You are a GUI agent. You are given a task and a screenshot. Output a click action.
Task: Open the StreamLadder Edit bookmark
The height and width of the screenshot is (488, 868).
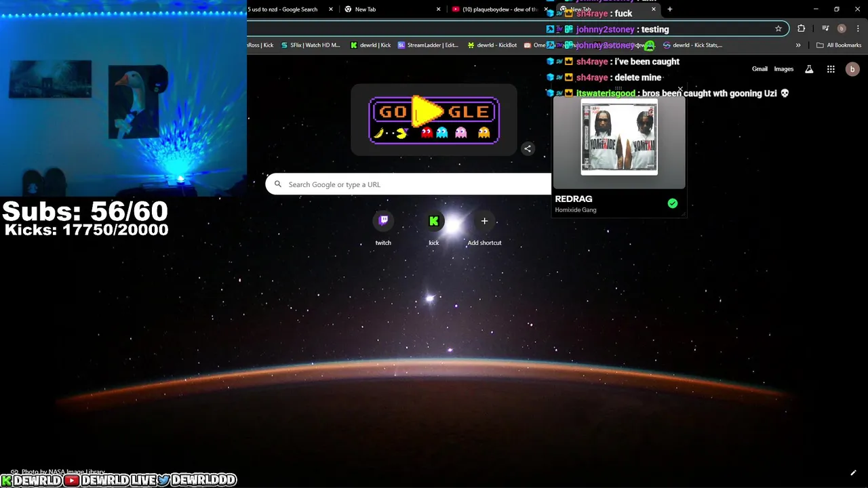428,45
